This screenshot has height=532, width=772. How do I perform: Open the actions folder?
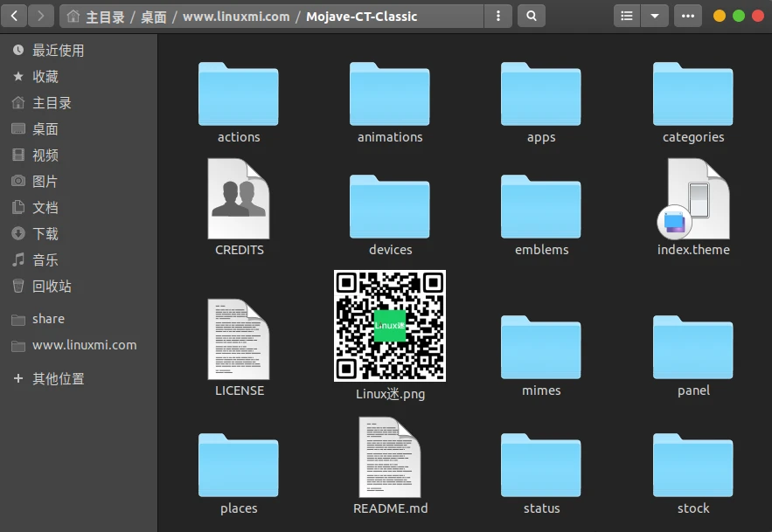coord(239,94)
